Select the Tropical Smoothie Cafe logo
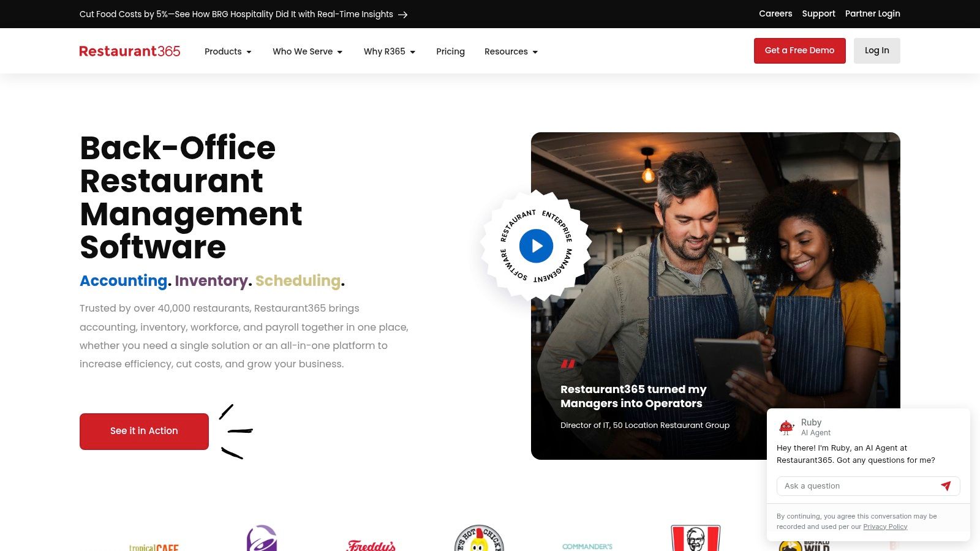The height and width of the screenshot is (551, 980). [x=154, y=545]
